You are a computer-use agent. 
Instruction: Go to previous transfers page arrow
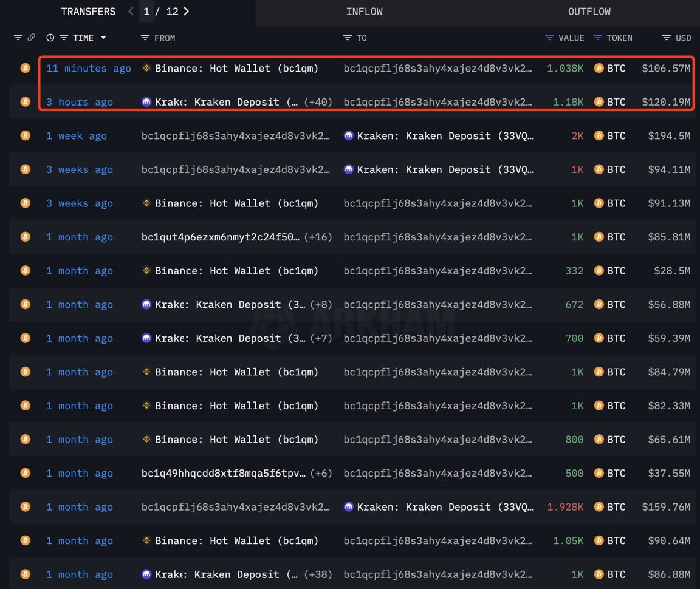131,11
